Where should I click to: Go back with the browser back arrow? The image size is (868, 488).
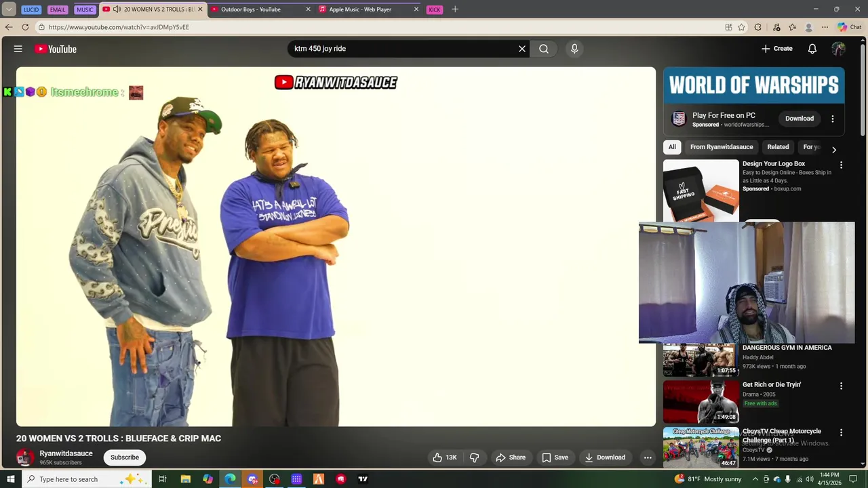coord(9,27)
